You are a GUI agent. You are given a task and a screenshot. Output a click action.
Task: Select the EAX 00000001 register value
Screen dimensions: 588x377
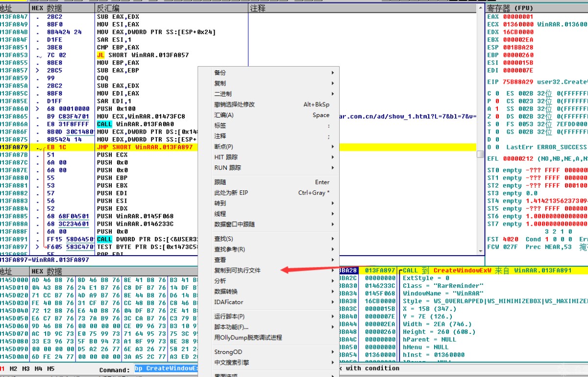(x=518, y=16)
